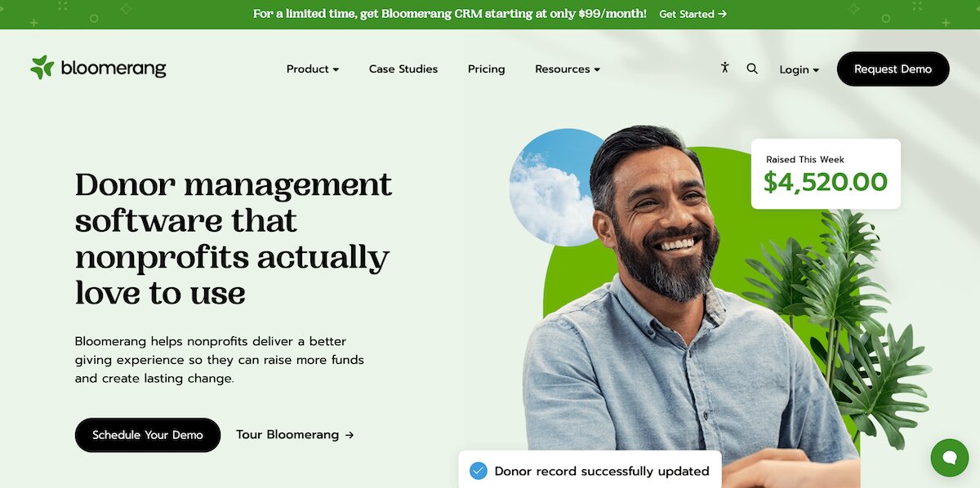Click Schedule Your Demo button
Viewport: 980px width, 488px height.
[x=148, y=435]
